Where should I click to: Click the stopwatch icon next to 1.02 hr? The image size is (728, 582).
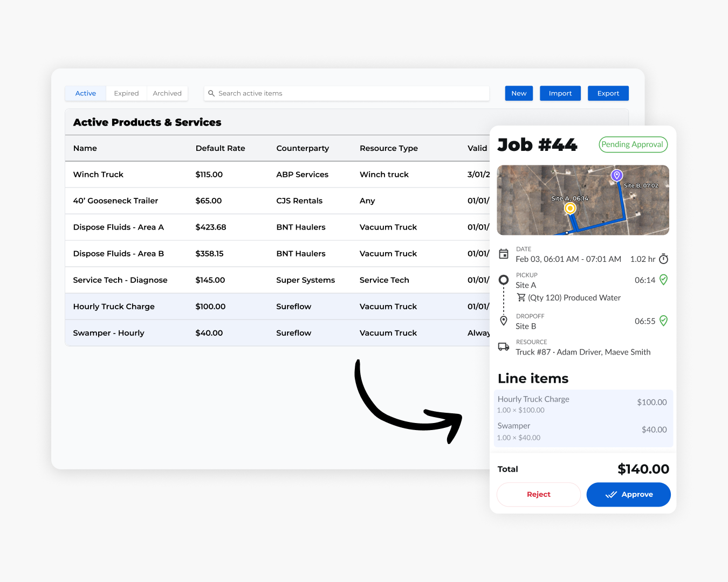[x=664, y=259]
